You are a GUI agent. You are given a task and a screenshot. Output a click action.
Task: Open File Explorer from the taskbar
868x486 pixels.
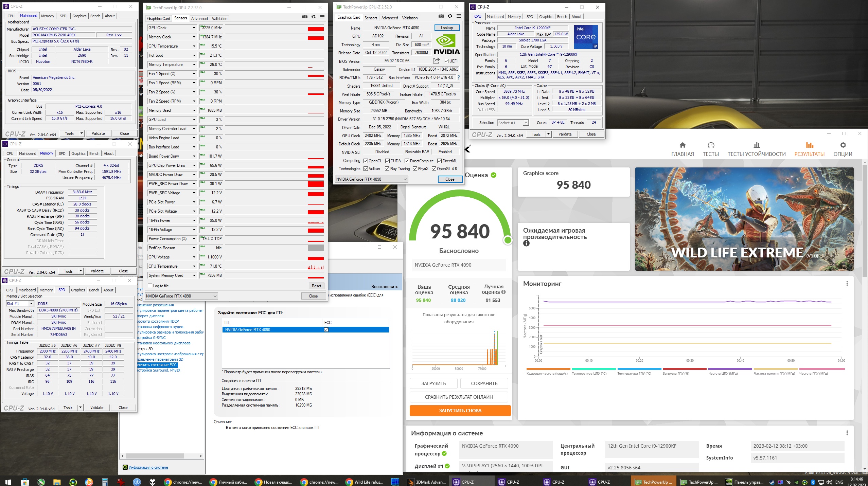(x=56, y=482)
